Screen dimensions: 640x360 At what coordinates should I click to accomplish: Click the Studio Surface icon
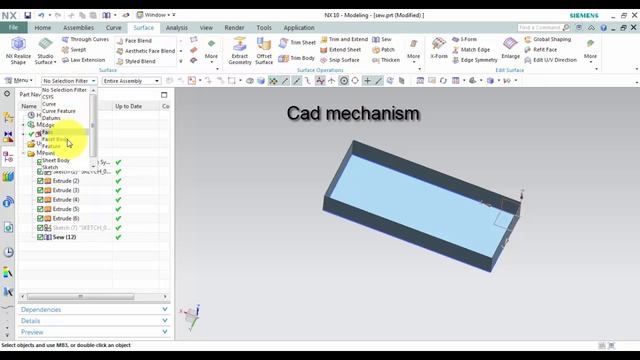[45, 51]
